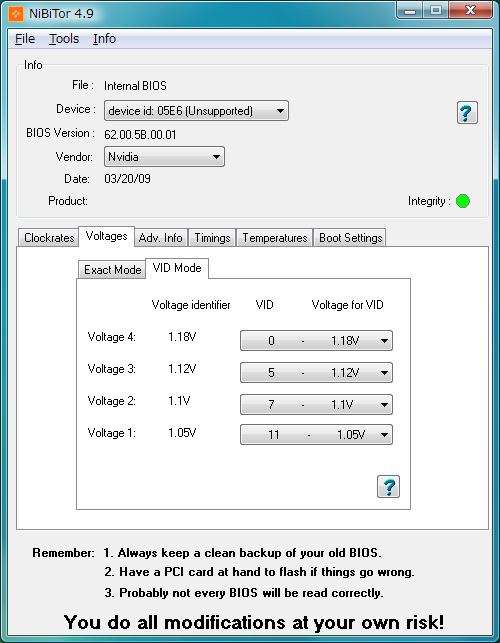The width and height of the screenshot is (500, 643).
Task: Open the Tools menu
Action: [x=64, y=39]
